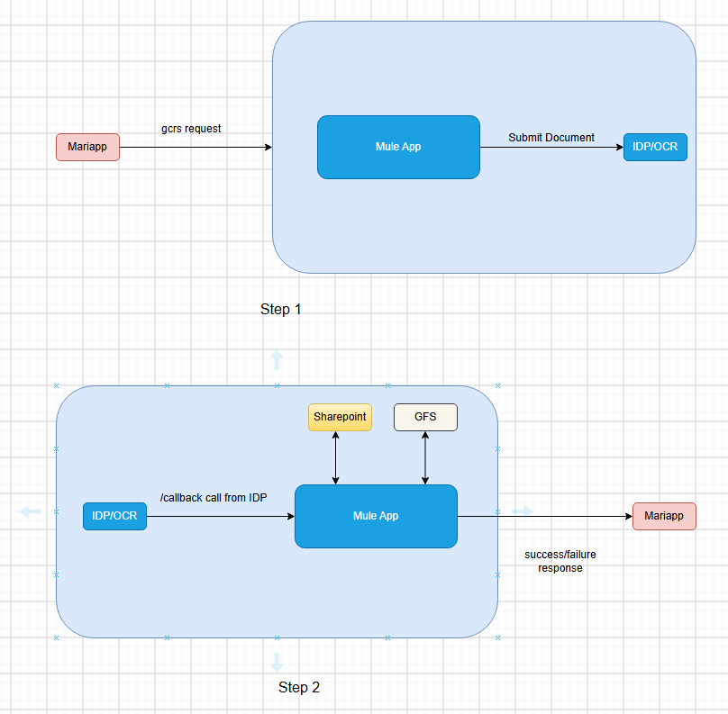Click the '/callback call from IDP' label

(214, 498)
